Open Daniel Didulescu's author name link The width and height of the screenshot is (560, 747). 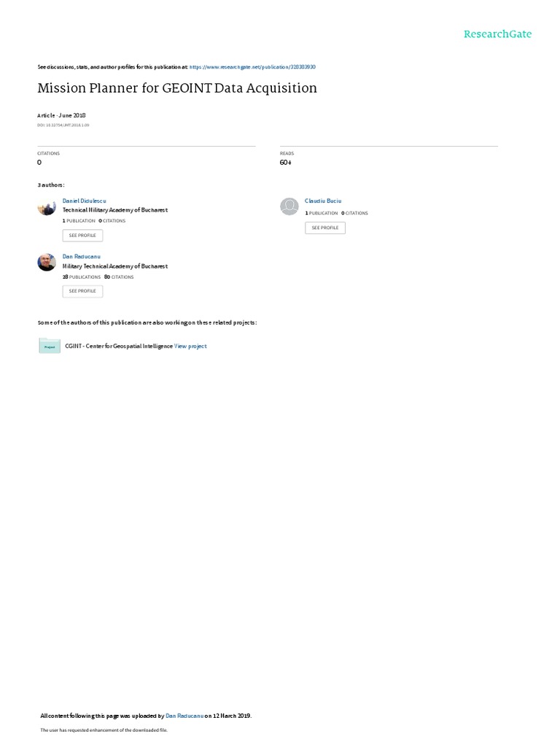pos(85,201)
